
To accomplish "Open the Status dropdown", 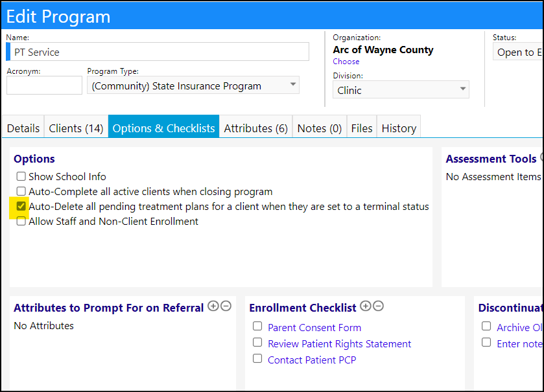I will (518, 52).
